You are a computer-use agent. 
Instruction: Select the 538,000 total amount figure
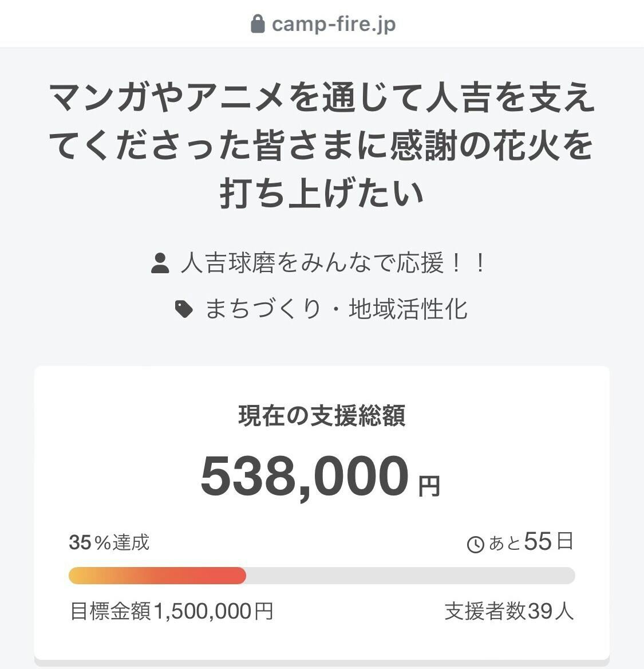click(x=305, y=477)
